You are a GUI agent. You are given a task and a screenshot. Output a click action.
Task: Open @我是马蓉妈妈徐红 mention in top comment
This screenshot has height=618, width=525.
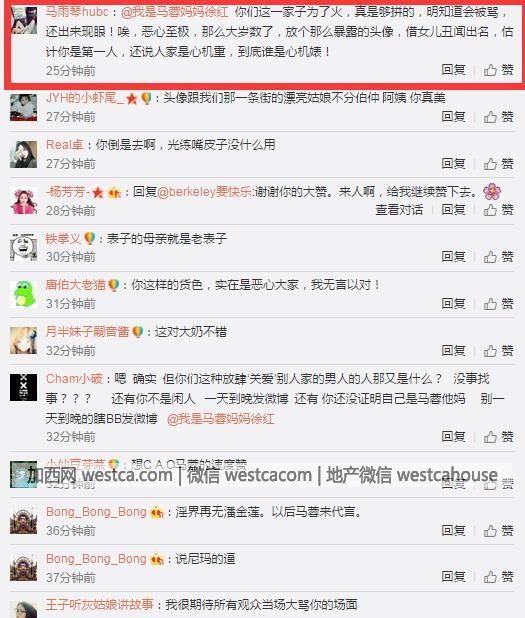coord(175,13)
